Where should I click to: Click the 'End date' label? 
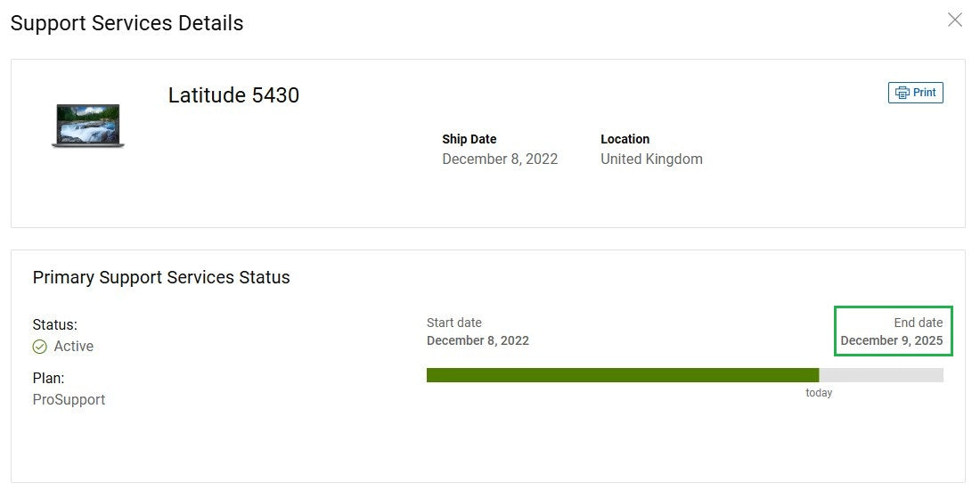(x=918, y=323)
